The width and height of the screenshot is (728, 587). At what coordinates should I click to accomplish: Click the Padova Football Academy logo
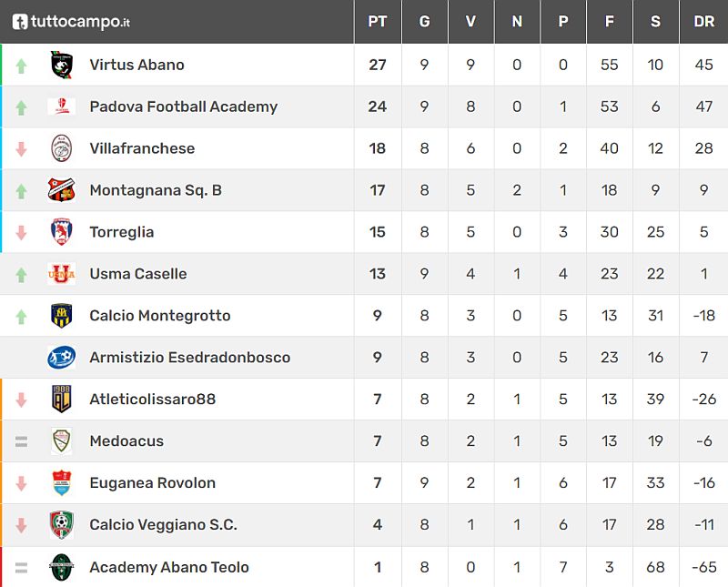(x=61, y=106)
